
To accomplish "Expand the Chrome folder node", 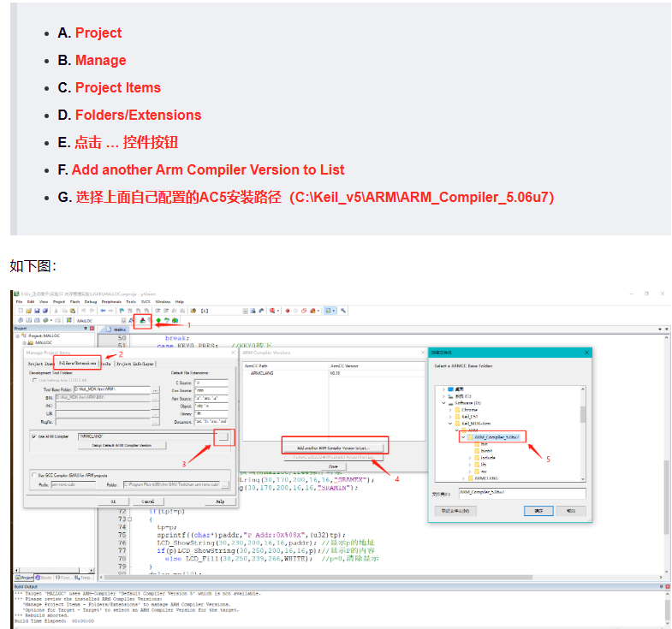I will click(450, 410).
